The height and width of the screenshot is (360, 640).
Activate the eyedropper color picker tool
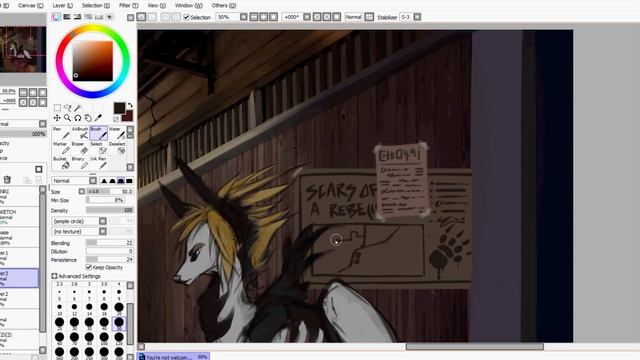pyautogui.click(x=98, y=118)
